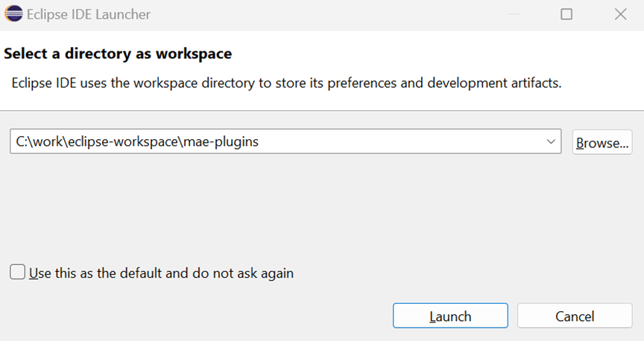644x341 pixels.
Task: Place cursor on 'eclipse-workspace' path segment
Action: click(123, 141)
